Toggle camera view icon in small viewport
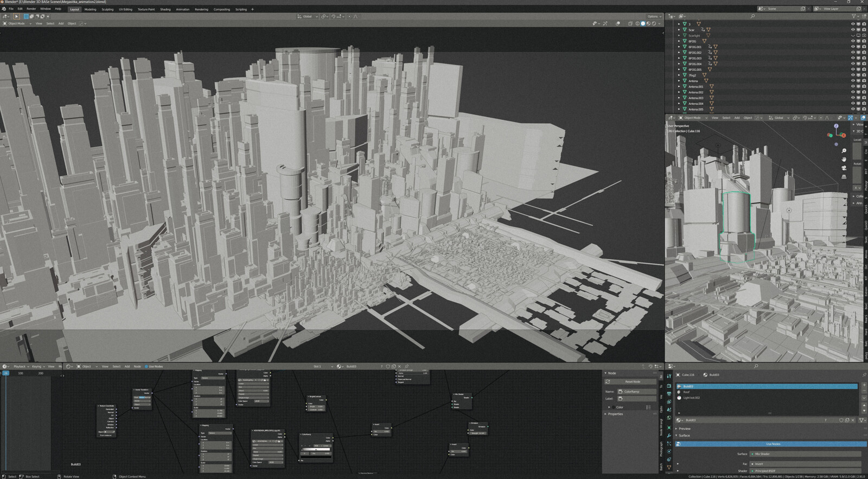The width and height of the screenshot is (868, 479). pos(844,168)
